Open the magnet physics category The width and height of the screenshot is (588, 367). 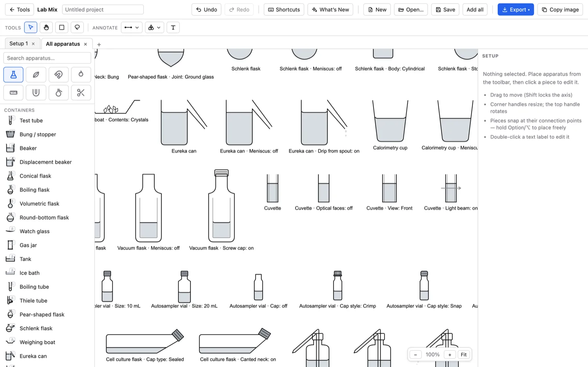(58, 74)
